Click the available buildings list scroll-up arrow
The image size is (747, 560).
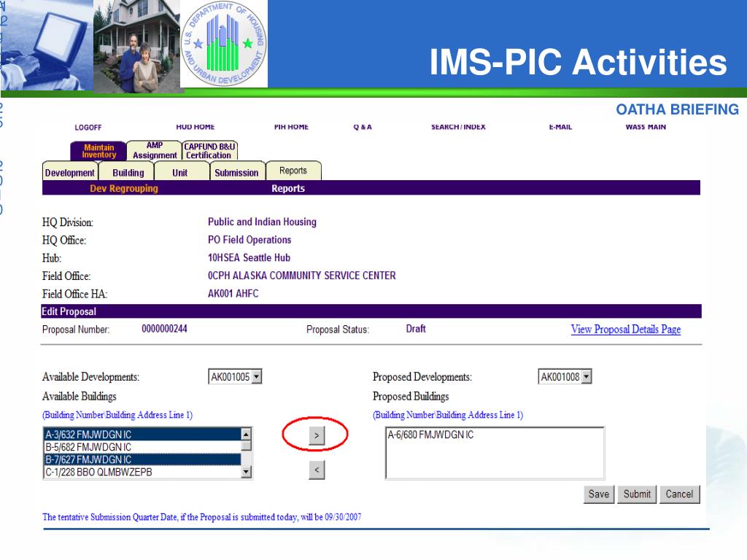click(246, 434)
